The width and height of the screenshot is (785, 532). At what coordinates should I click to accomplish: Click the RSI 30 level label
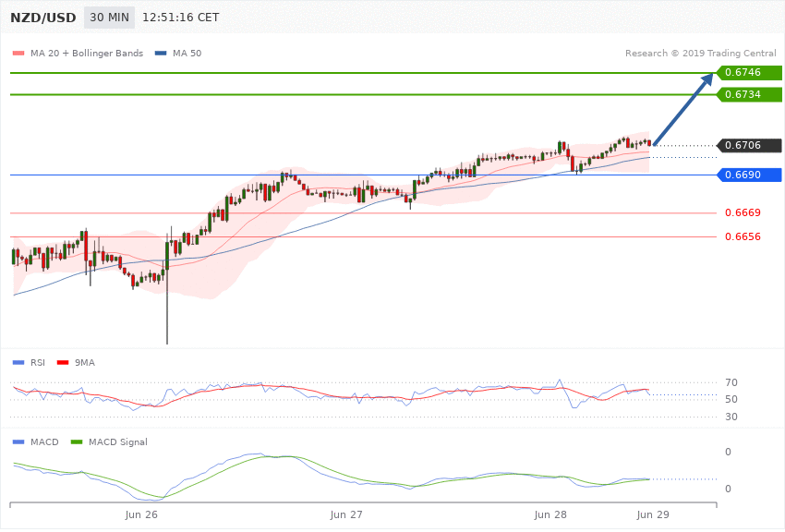tap(731, 417)
